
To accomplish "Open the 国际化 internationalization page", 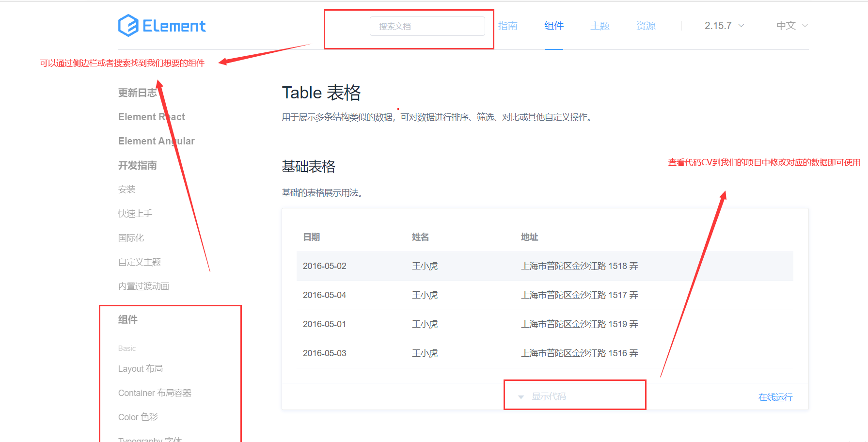I will click(131, 237).
